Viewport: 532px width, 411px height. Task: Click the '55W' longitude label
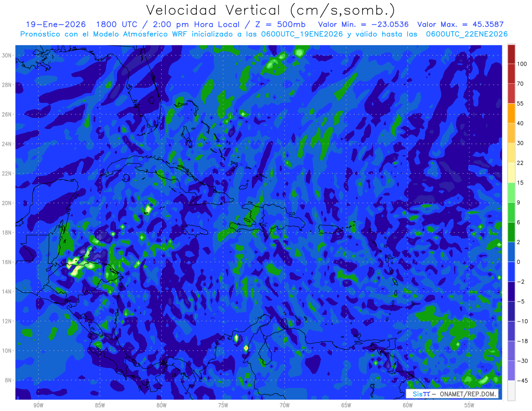tap(469, 405)
